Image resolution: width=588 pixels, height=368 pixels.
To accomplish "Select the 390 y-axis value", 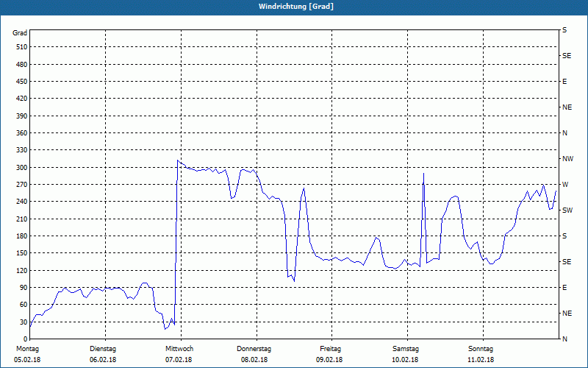I will click(x=22, y=116).
